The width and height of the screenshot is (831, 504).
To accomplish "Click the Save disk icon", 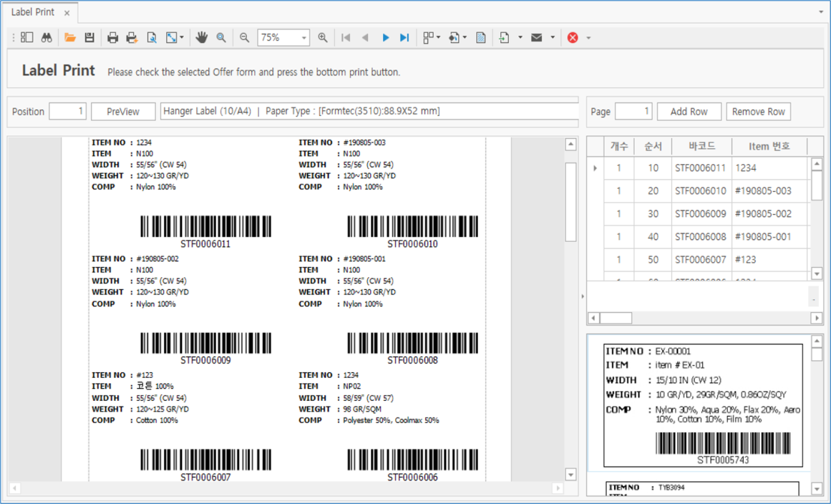I will click(x=89, y=37).
